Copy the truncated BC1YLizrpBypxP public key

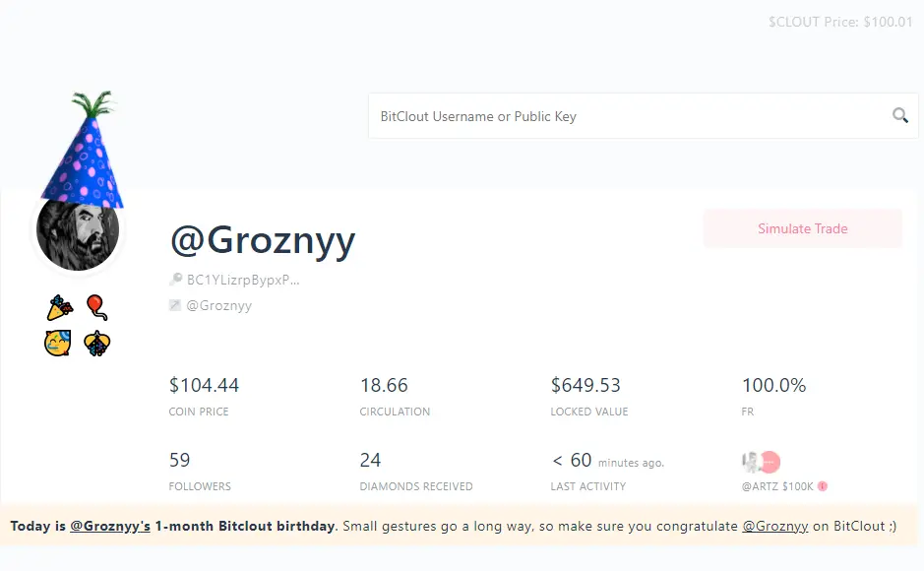point(242,280)
